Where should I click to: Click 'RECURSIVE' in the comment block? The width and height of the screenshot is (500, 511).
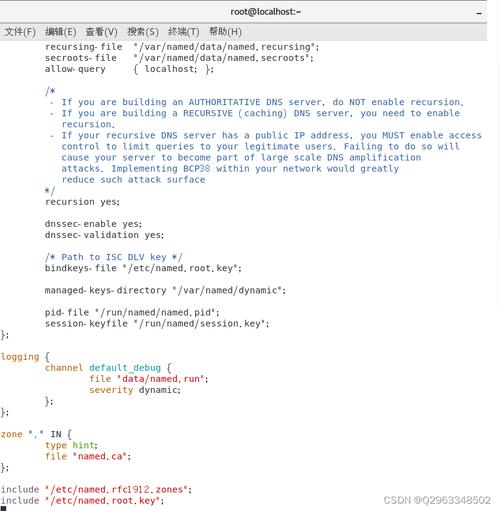(208, 113)
